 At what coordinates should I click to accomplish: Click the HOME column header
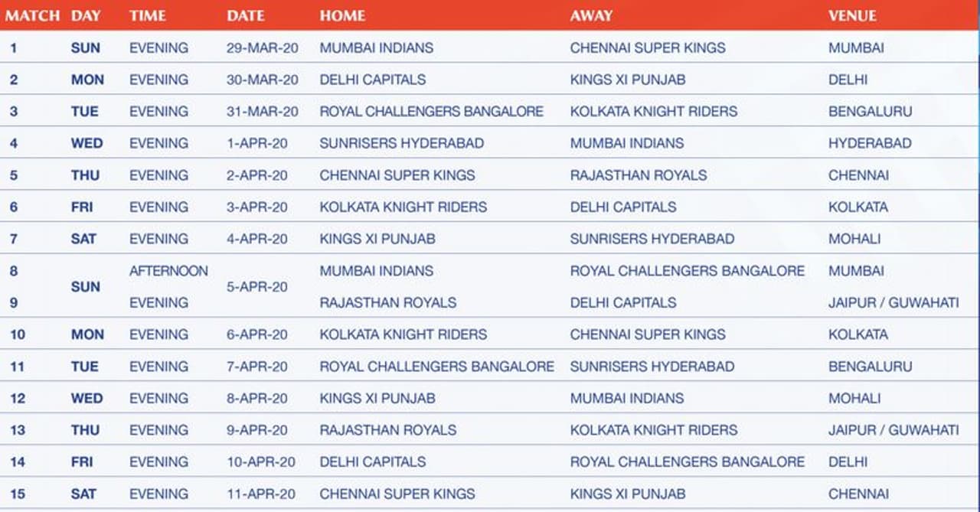click(342, 15)
